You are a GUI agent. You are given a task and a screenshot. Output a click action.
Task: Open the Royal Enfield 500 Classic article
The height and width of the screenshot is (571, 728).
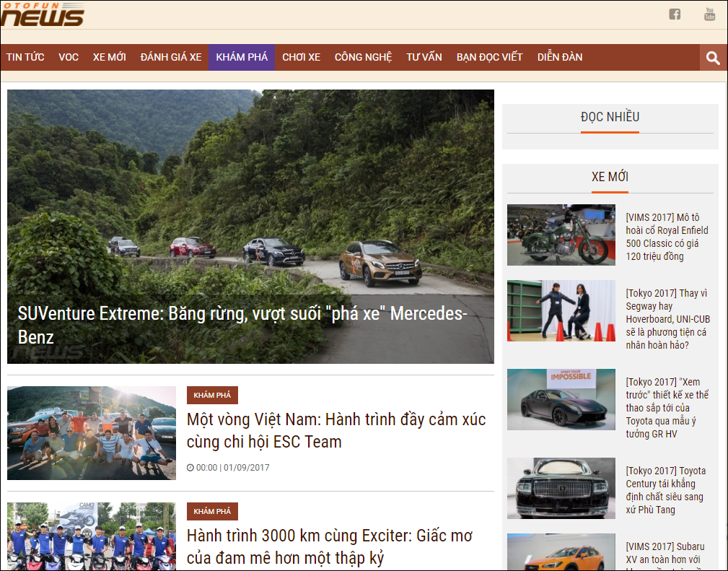point(667,237)
